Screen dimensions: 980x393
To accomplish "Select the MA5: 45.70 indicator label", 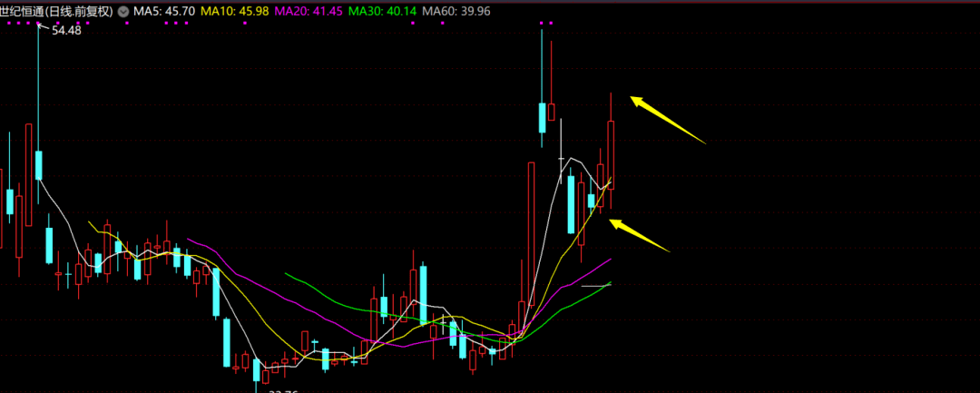I will tap(163, 12).
